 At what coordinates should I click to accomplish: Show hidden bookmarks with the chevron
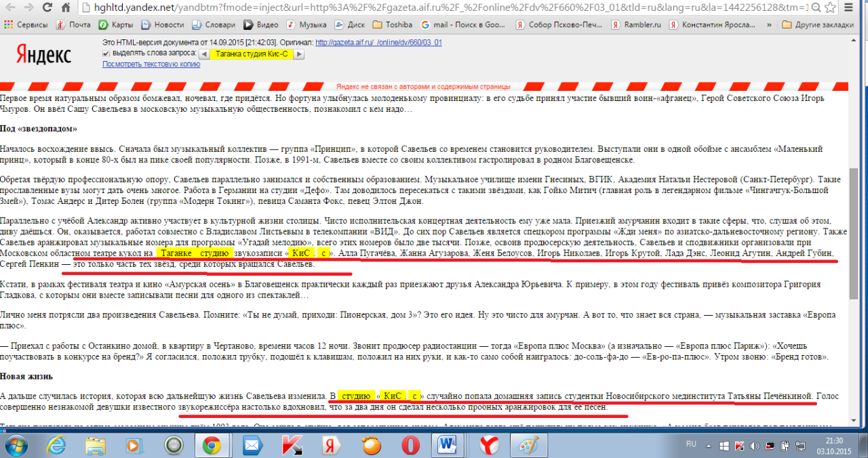click(770, 24)
